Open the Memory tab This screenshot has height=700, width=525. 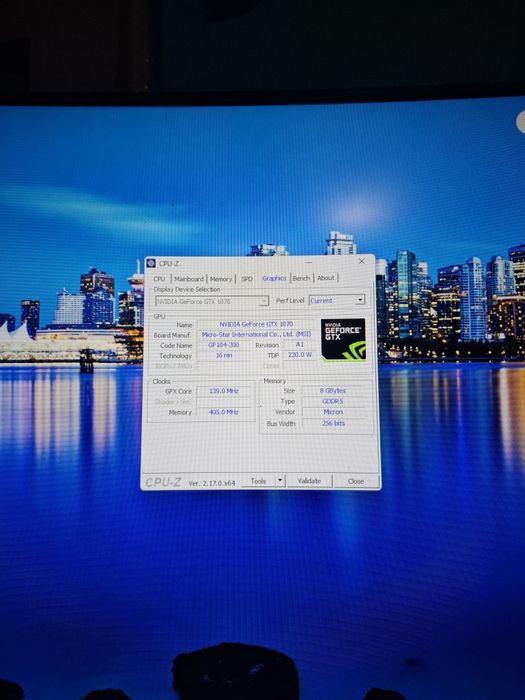[221, 279]
